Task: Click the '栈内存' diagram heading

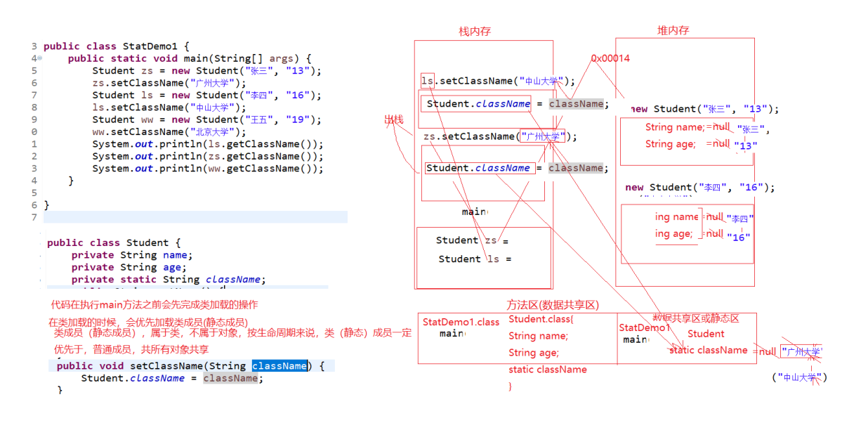Action: click(x=475, y=32)
